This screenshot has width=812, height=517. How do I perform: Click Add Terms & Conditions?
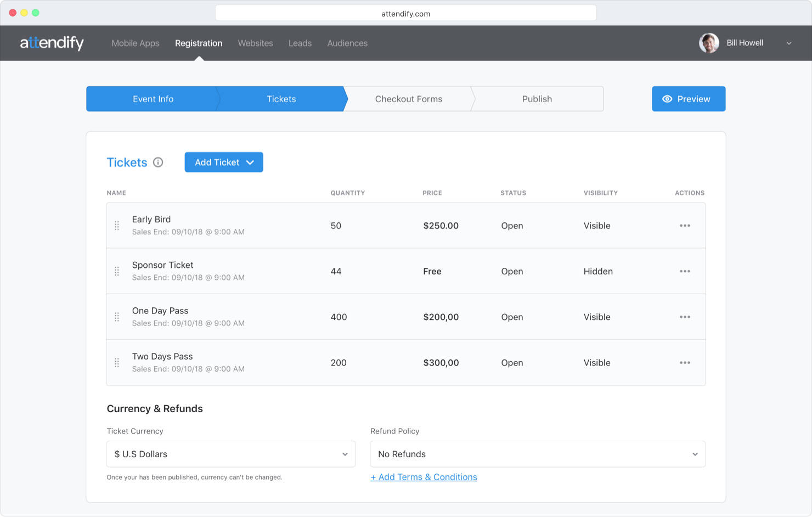(424, 476)
